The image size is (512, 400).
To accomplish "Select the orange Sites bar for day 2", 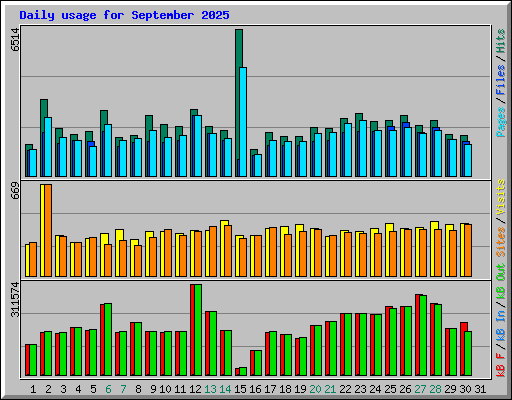I will [x=48, y=230].
